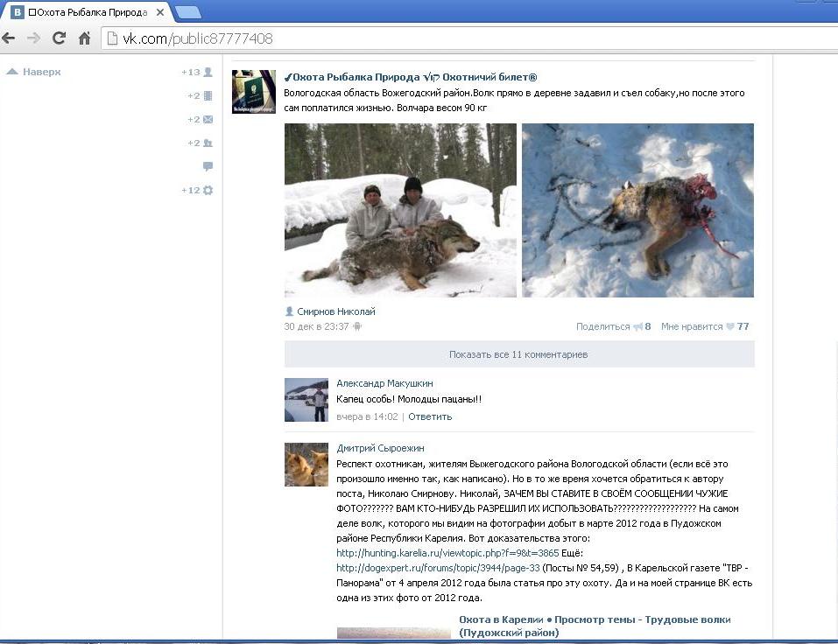838x644 pixels.
Task: Open Дмитрий Сыроежин's profile name
Action: tap(380, 448)
